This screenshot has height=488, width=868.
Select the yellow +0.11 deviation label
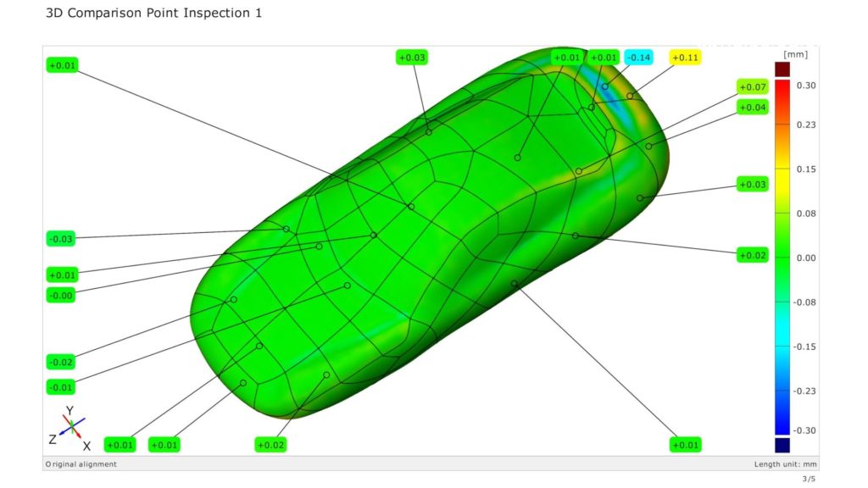click(x=685, y=58)
